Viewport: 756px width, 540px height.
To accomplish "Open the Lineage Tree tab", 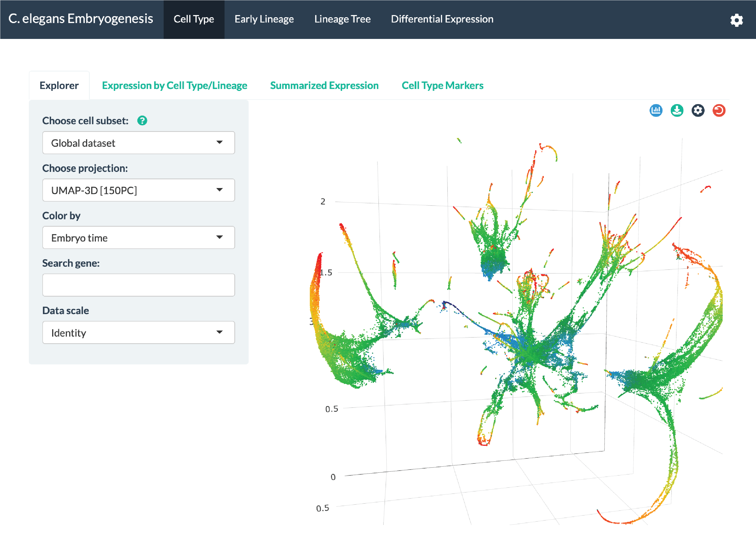I will [x=342, y=19].
